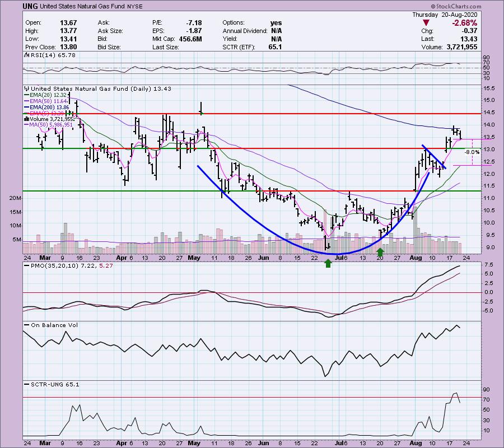Click the dark blue EMA(200) legend line marker
This screenshot has width=504, height=448.
point(27,108)
